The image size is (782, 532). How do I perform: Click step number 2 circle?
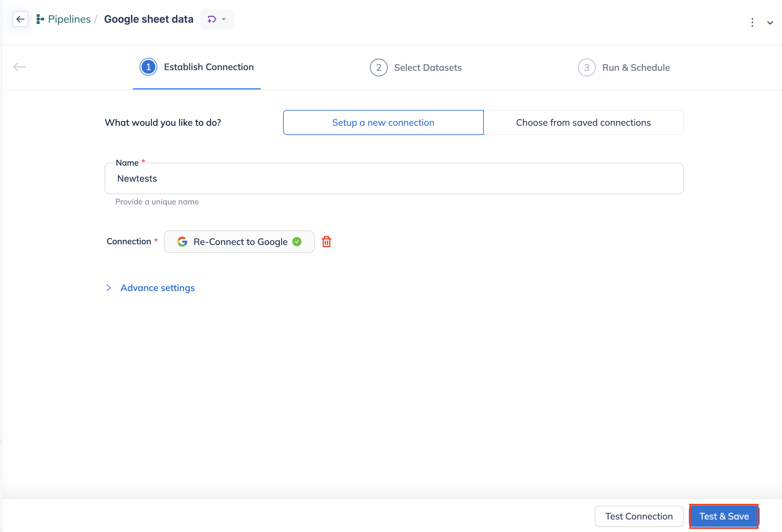click(378, 67)
